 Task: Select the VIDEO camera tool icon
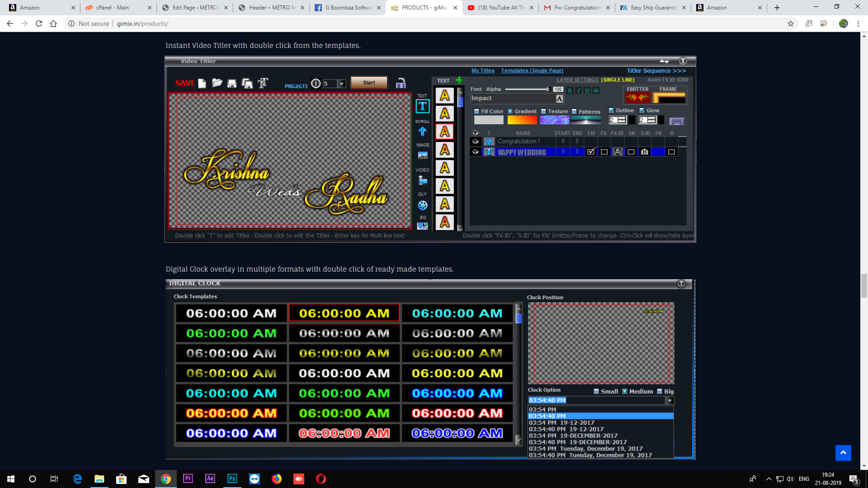point(423,180)
